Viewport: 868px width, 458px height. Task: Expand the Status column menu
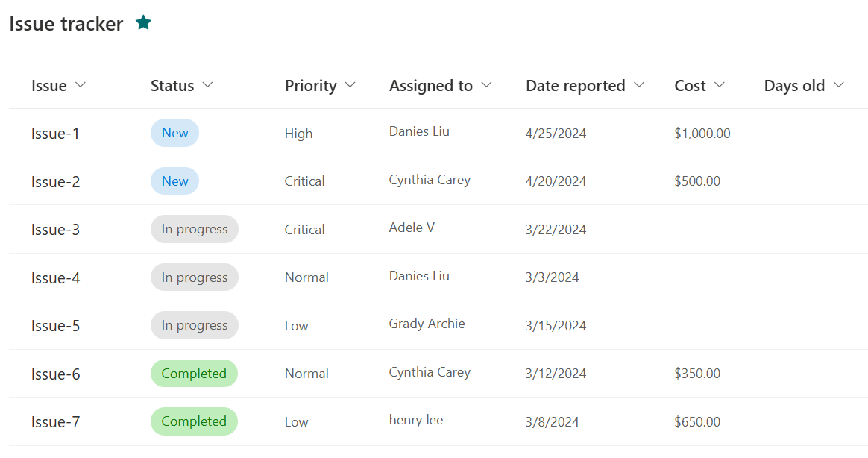[x=207, y=85]
